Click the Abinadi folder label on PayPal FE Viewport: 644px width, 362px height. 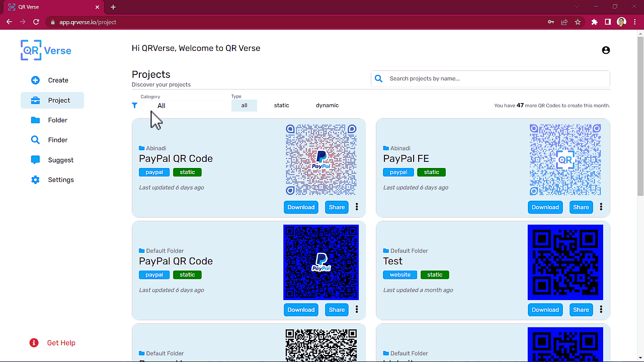[x=397, y=148]
